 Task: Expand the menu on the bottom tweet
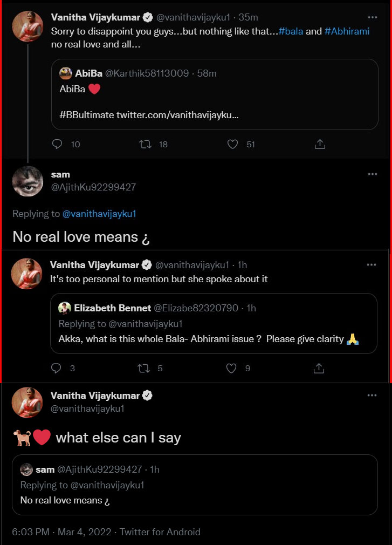click(x=372, y=395)
